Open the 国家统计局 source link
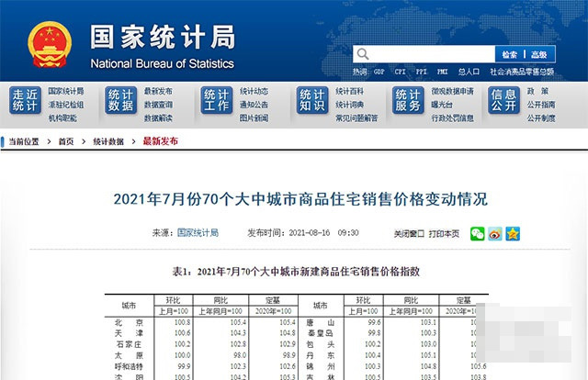588x380 pixels. (198, 233)
